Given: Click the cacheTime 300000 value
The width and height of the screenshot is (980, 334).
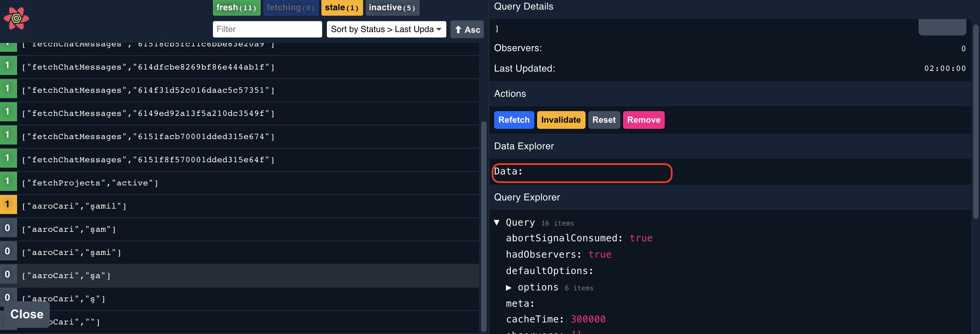Looking at the screenshot, I should click(588, 319).
